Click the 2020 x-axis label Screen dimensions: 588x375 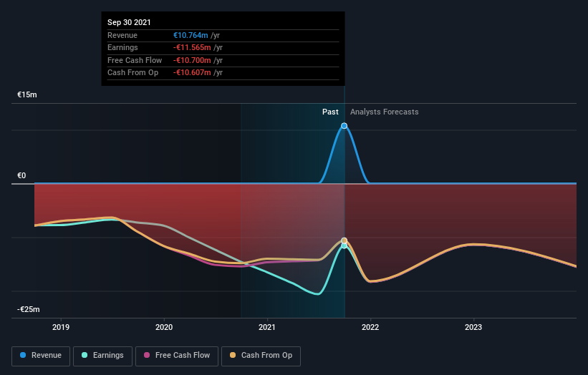click(164, 327)
